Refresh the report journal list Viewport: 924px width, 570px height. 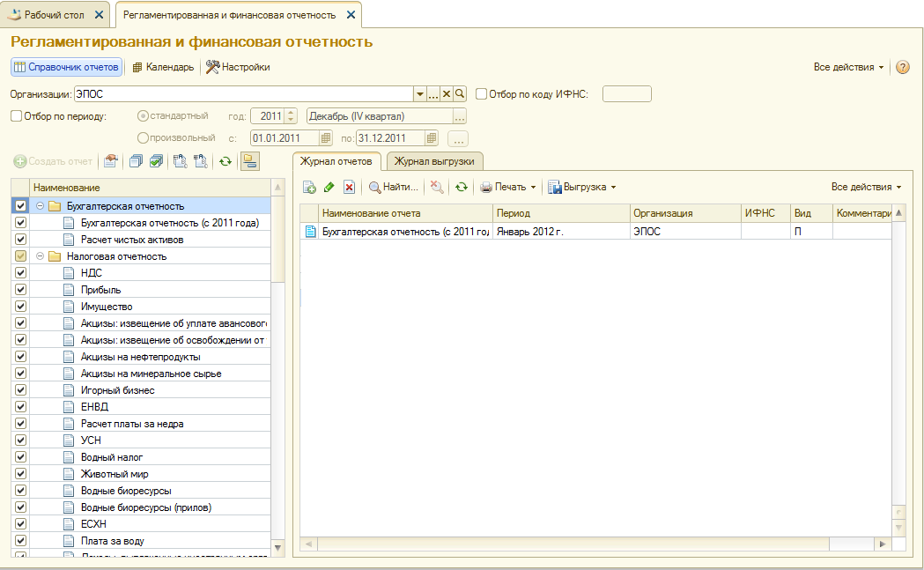point(462,187)
